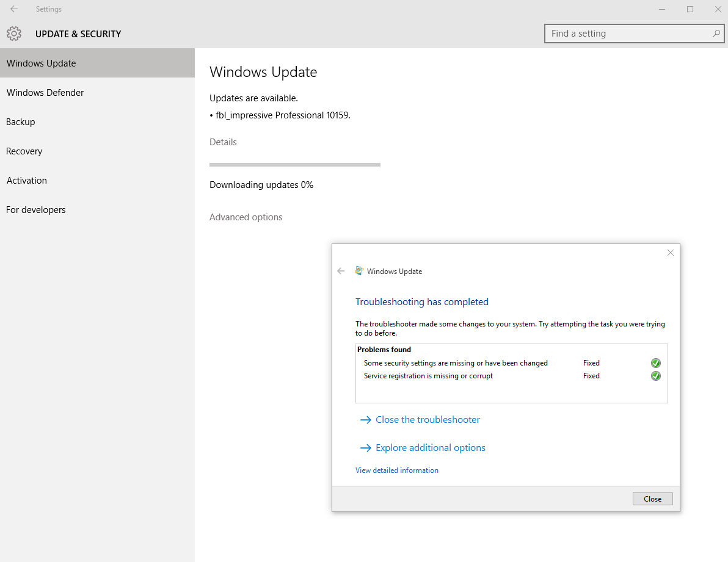Open Windows Defender settings
Screen dimensions: 728x562
coord(97,92)
